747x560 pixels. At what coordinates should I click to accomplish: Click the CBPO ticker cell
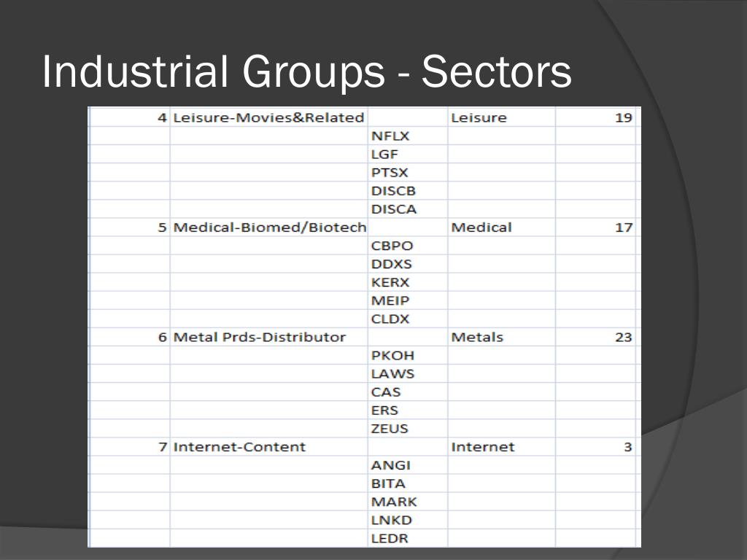tap(408, 246)
